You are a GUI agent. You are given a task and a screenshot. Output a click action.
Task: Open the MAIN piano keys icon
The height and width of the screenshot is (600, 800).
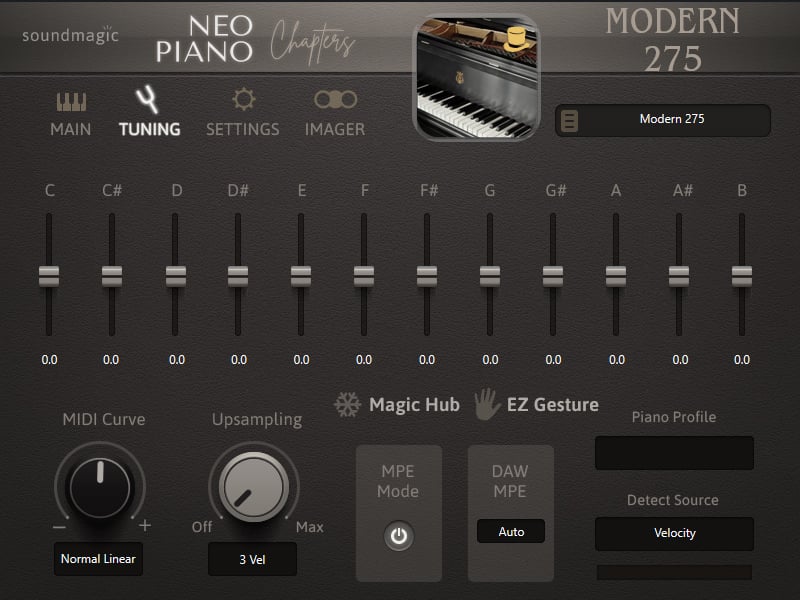click(x=71, y=102)
